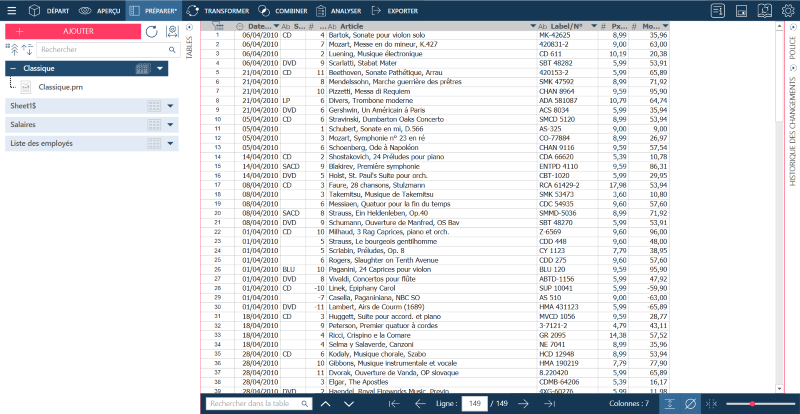
Task: Open the information notes panel icon
Action: pyautogui.click(x=718, y=10)
